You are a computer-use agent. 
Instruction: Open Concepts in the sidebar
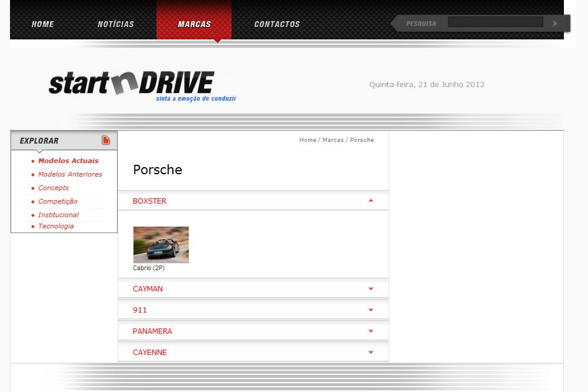tap(54, 188)
